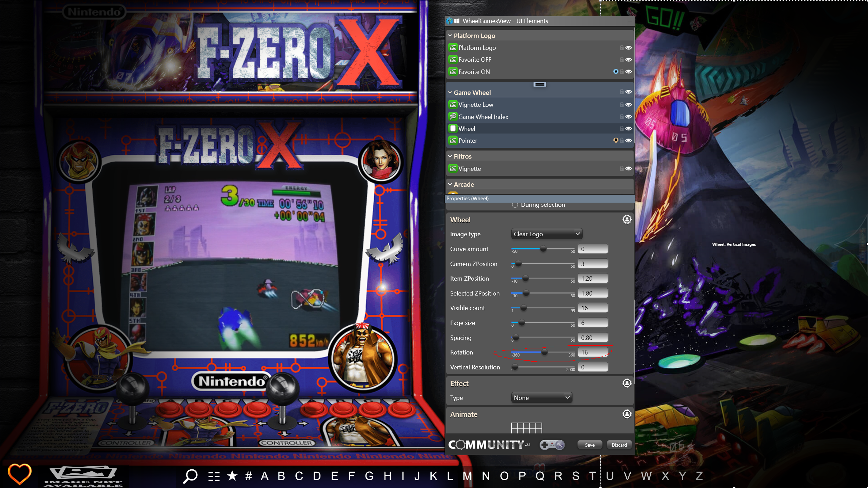
Task: Jump to letter A in index bar
Action: coord(264,476)
